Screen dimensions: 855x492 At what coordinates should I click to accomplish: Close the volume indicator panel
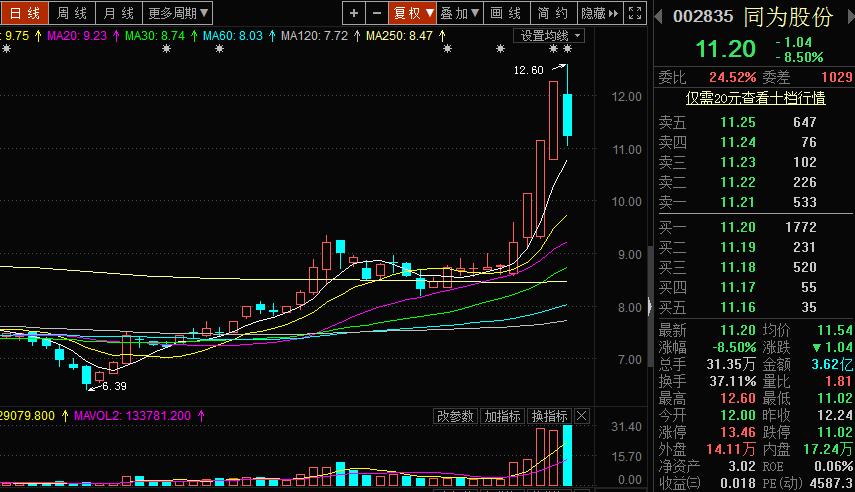(582, 416)
